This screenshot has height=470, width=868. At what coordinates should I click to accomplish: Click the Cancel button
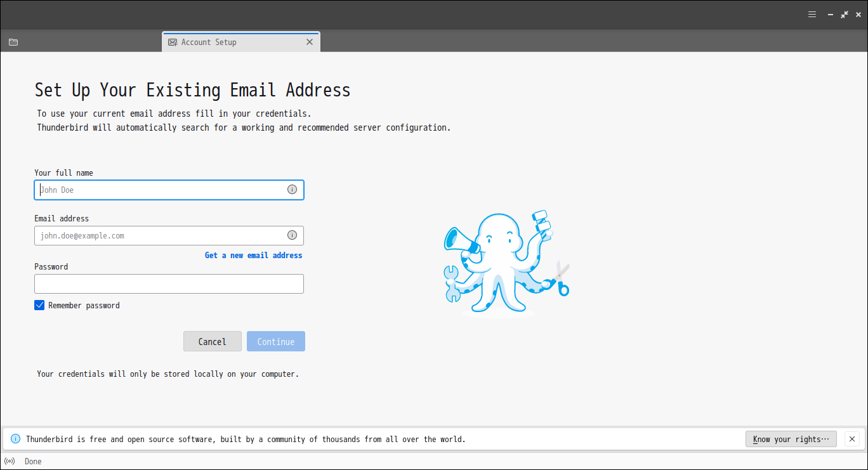(213, 341)
